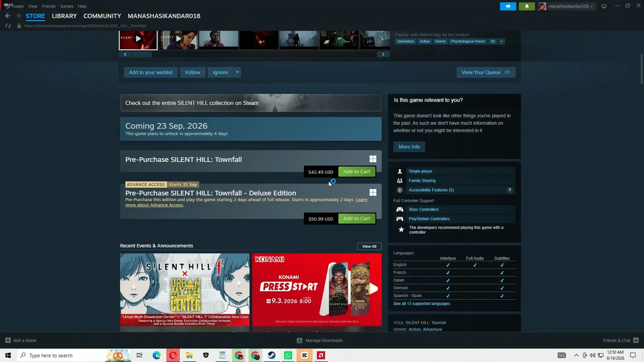This screenshot has width=644, height=362.
Task: Play the first trailer thumbnail
Action: click(138, 39)
